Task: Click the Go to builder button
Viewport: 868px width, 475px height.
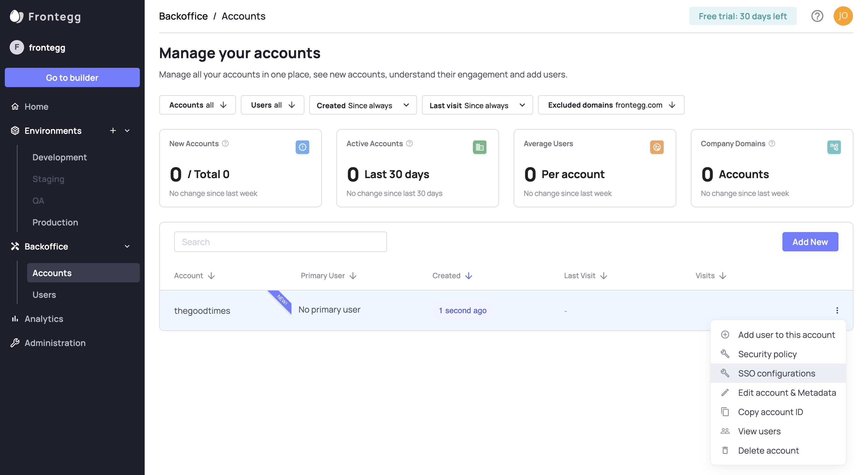Action: (x=72, y=77)
